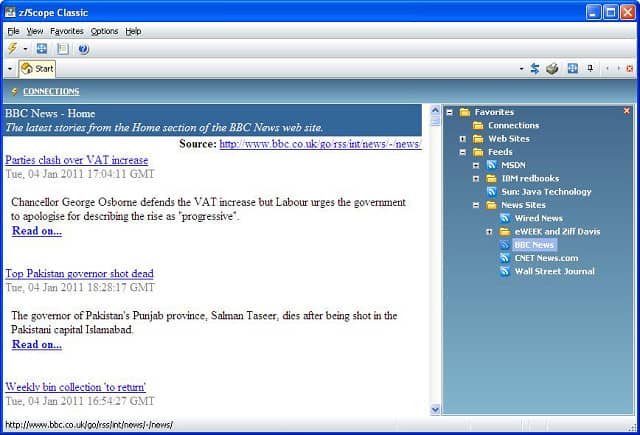Viewport: 640px width, 435px height.
Task: Click the MSDN feed icon
Action: [491, 165]
